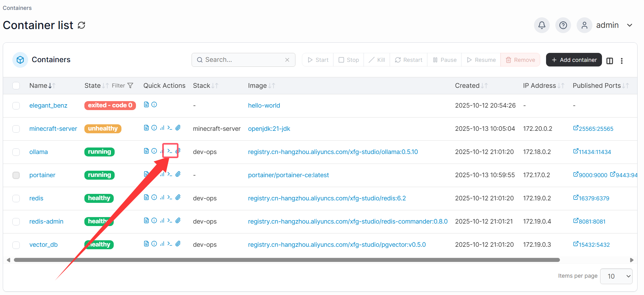Check the portainer container checkbox
The image size is (644, 295).
click(x=16, y=175)
